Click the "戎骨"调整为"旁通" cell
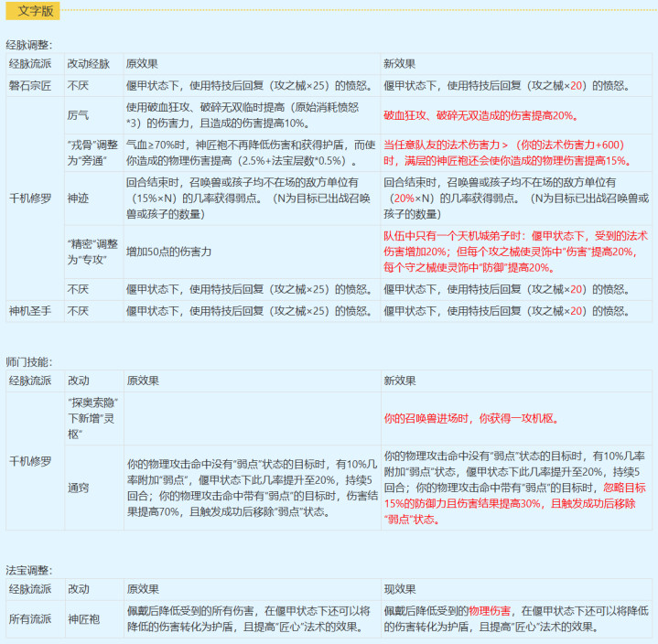This screenshot has height=644, width=658. (92, 153)
